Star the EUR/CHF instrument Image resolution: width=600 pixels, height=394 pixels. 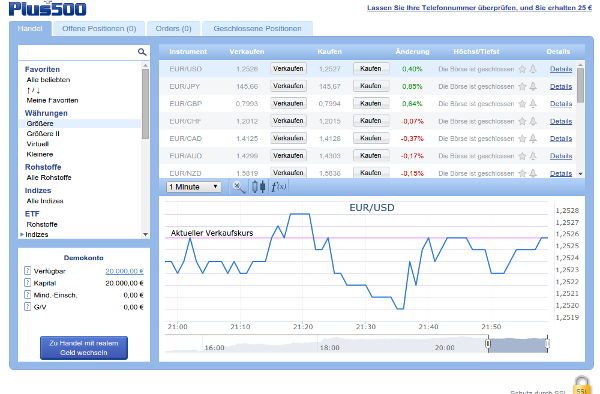tap(522, 121)
